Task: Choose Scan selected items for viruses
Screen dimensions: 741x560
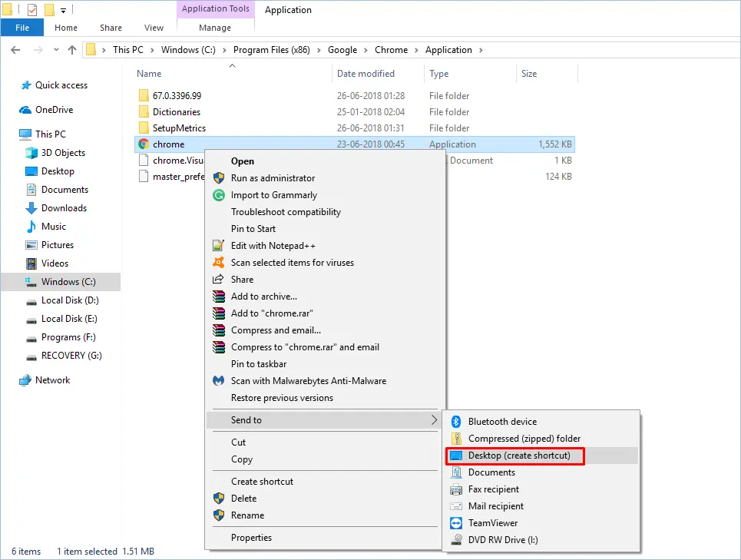Action: (x=293, y=262)
